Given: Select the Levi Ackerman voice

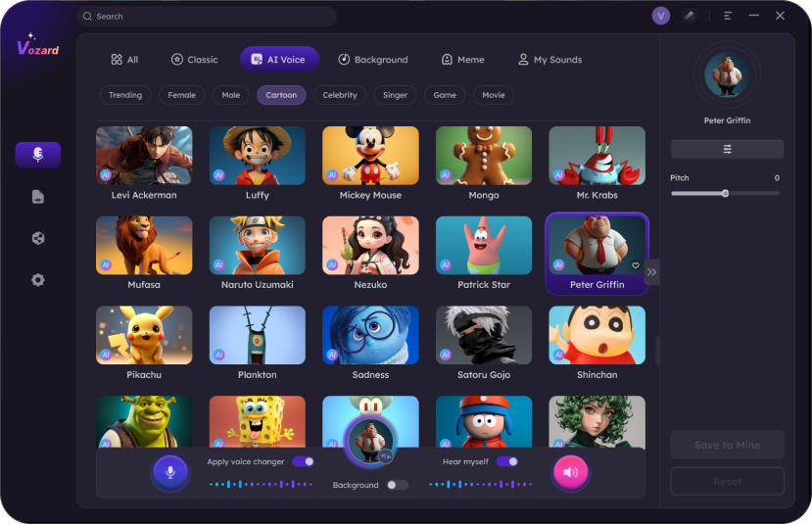Looking at the screenshot, I should click(144, 164).
